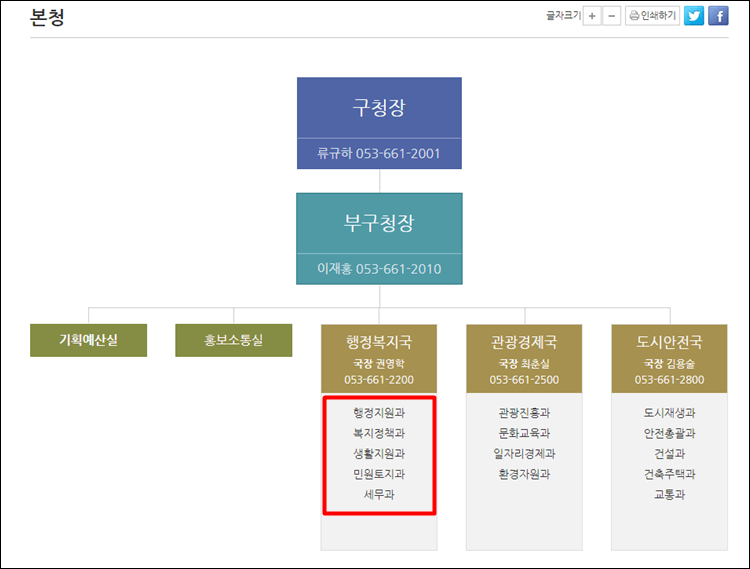Open 홍보소통실 department
This screenshot has width=750, height=569.
tap(233, 340)
